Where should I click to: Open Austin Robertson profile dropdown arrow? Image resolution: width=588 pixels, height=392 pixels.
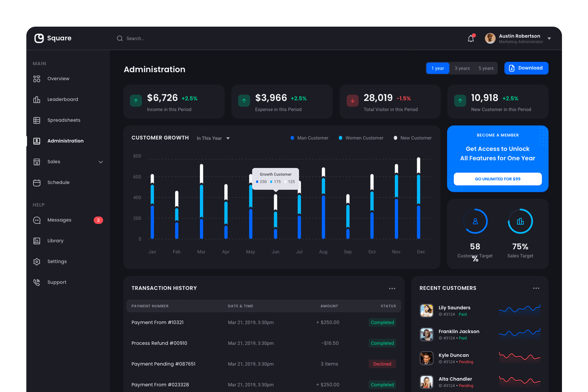[x=549, y=39]
